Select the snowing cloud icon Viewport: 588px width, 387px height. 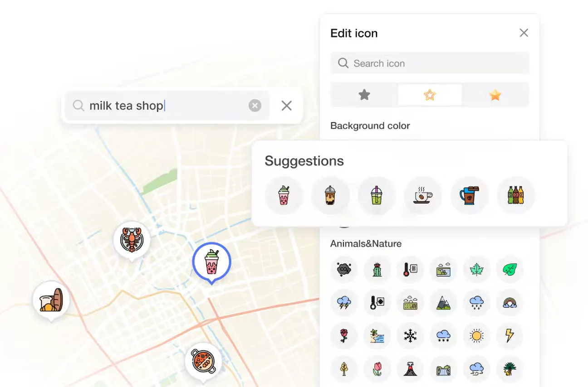click(x=443, y=336)
